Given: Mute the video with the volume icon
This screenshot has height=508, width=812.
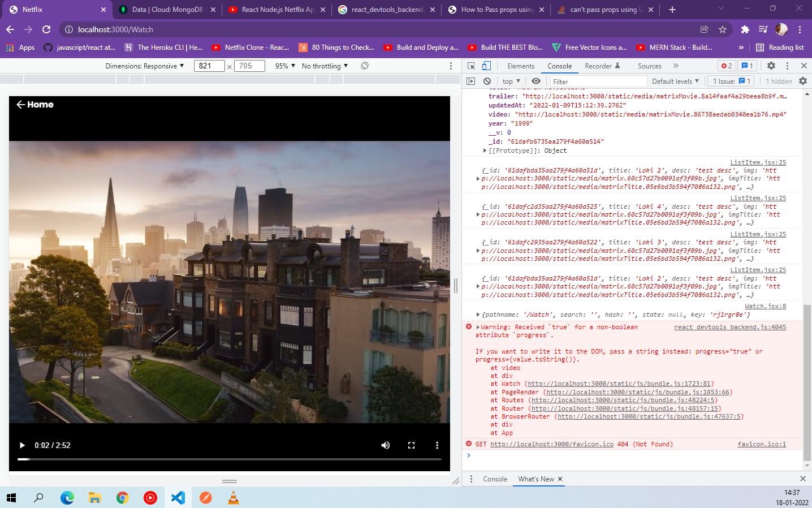Looking at the screenshot, I should point(385,445).
